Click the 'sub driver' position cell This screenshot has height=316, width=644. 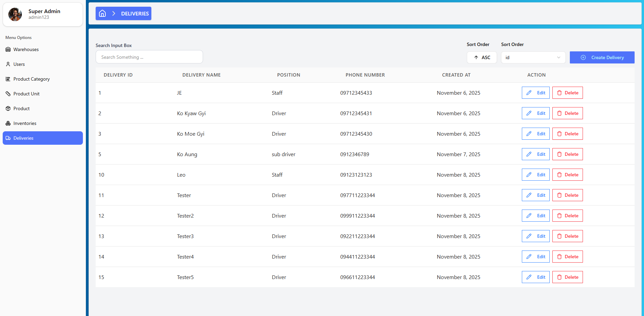pos(284,154)
